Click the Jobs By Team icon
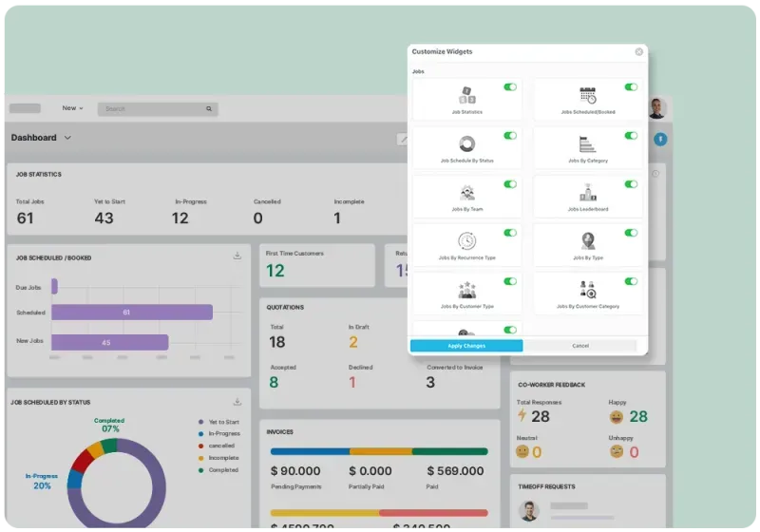The image size is (760, 532). (x=466, y=192)
